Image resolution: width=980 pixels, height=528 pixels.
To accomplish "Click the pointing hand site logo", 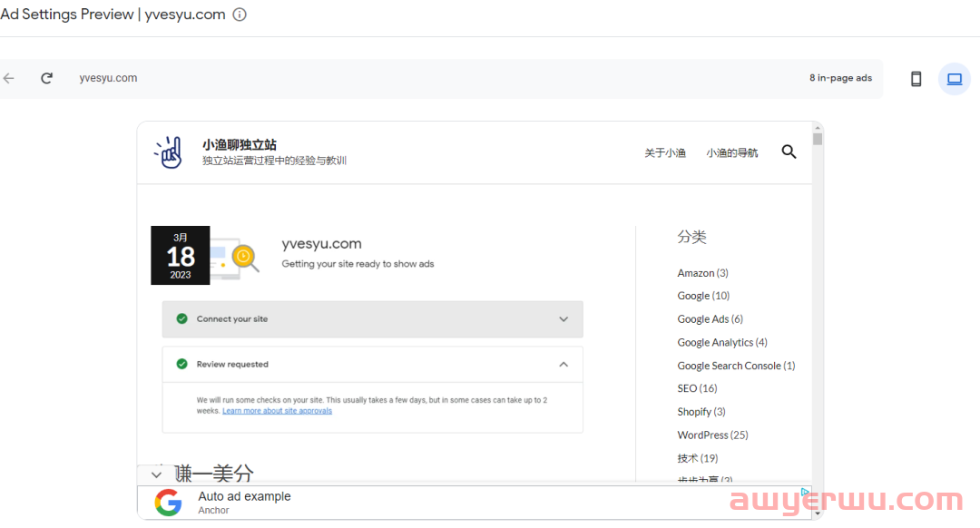I will 169,152.
